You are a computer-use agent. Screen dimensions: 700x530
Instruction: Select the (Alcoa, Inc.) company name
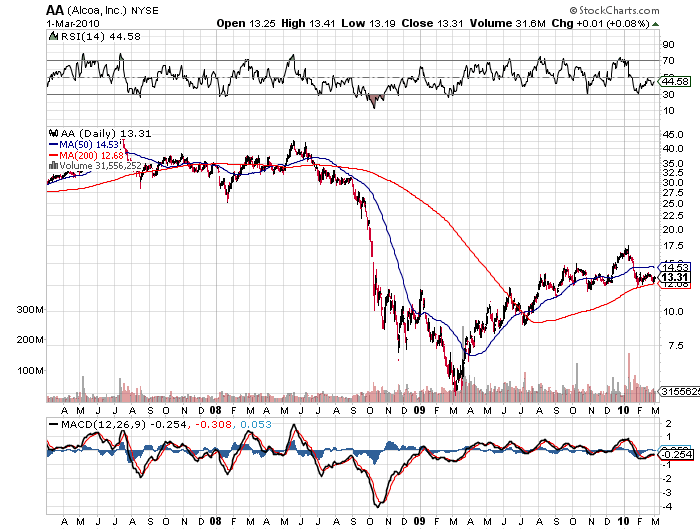pos(97,10)
